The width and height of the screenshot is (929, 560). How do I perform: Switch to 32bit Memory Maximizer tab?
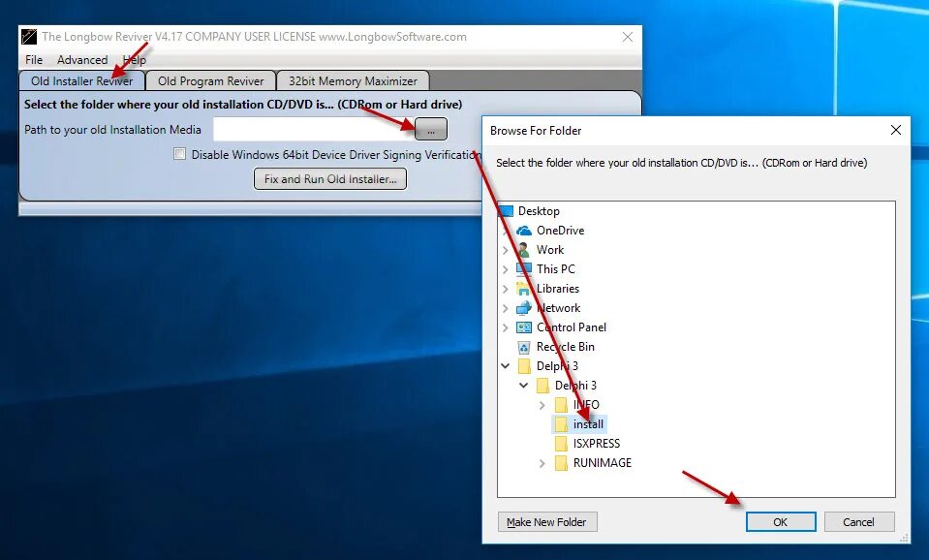[x=353, y=81]
